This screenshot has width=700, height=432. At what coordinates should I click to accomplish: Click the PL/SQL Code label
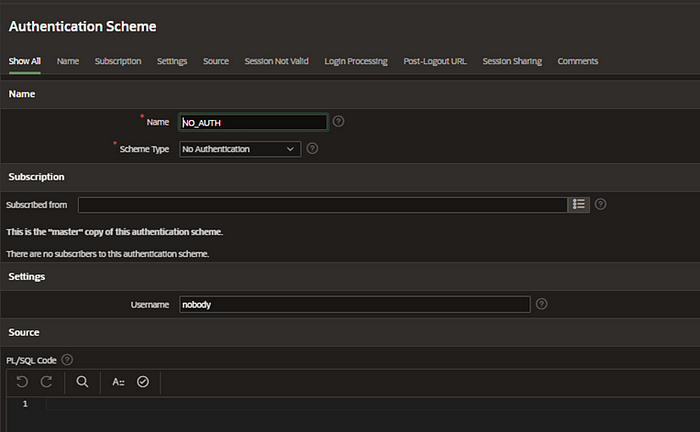pos(31,360)
